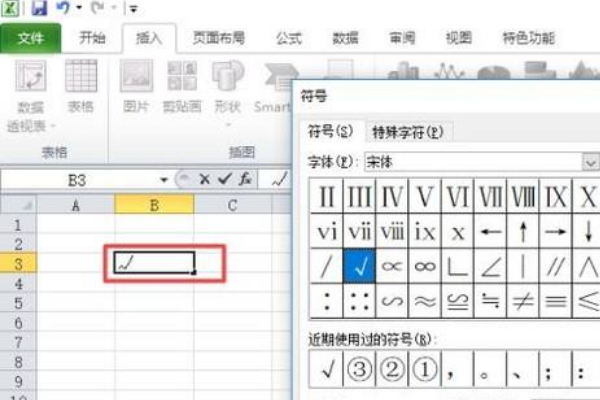The height and width of the screenshot is (400, 600).
Task: Open the 数据 (Data) tab
Action: click(x=345, y=38)
